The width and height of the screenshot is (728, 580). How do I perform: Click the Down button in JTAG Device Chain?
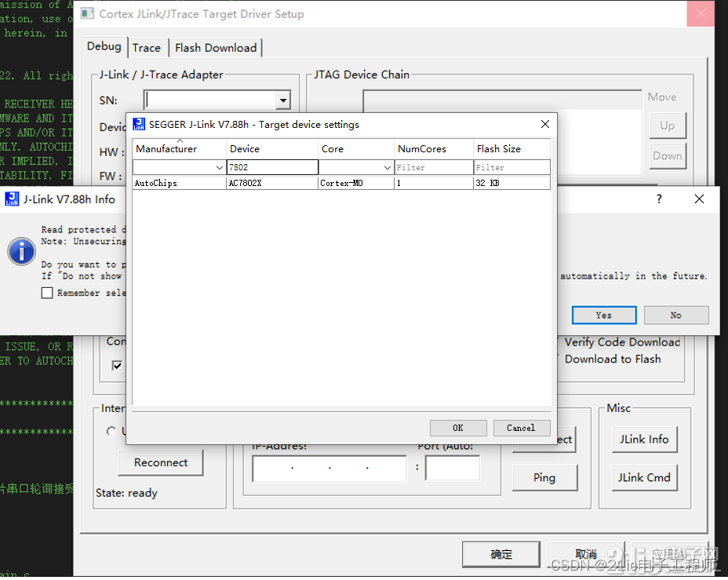667,155
